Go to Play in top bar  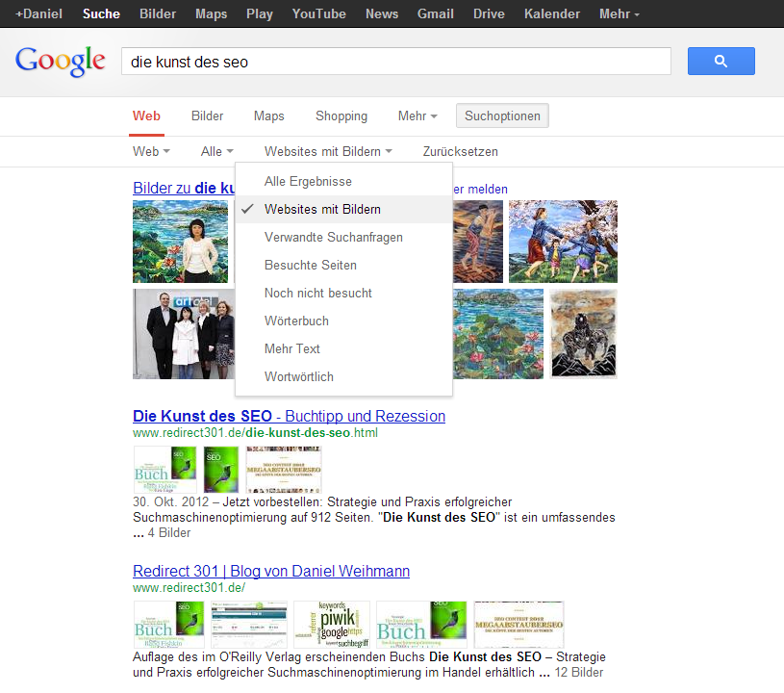tap(260, 13)
